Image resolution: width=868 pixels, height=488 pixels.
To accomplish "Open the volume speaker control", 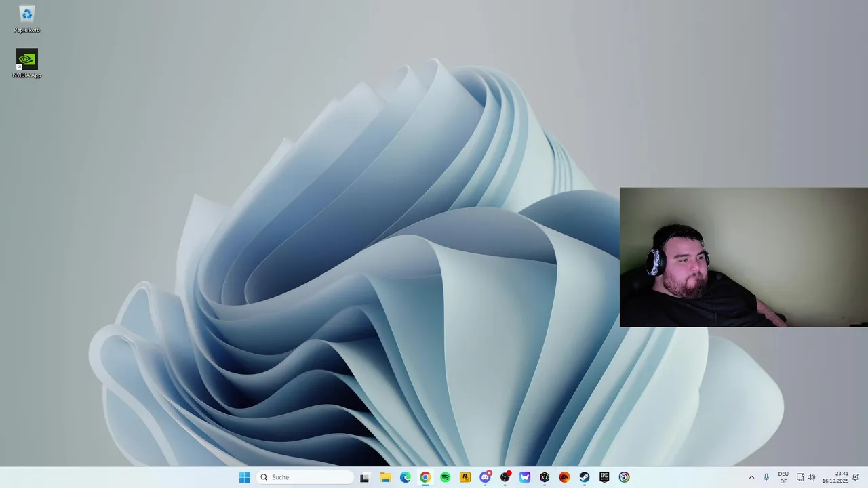I will coord(811,477).
